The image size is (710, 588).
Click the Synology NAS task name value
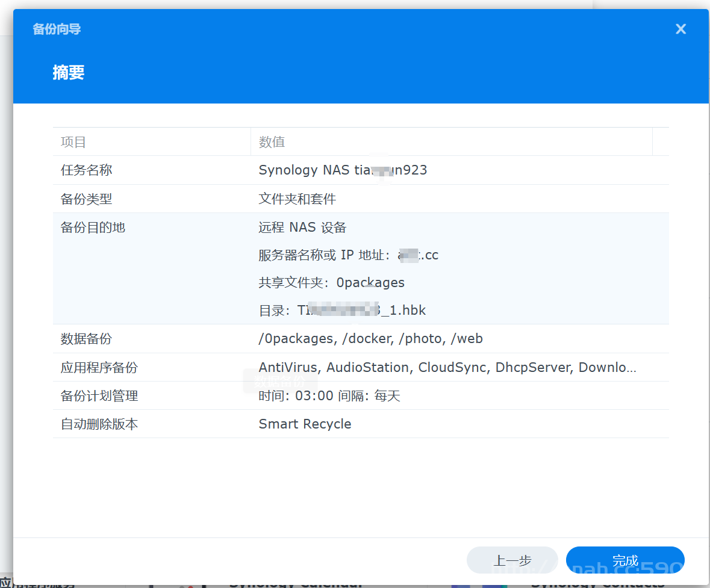[x=343, y=170]
